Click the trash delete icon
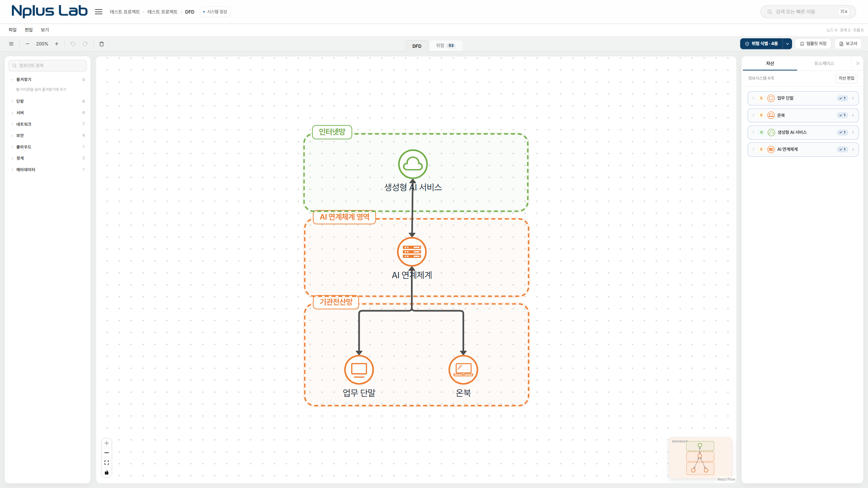Screen dimensions: 868x488 (x=101, y=44)
